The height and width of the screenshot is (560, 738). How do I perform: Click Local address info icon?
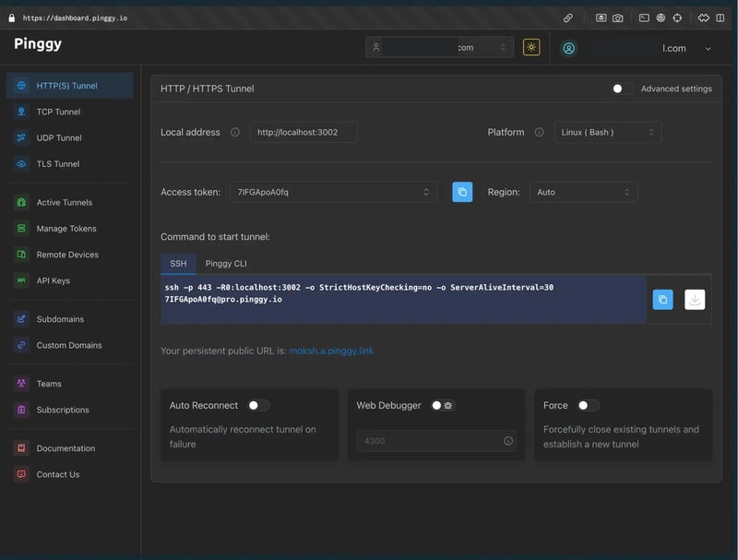coord(235,132)
